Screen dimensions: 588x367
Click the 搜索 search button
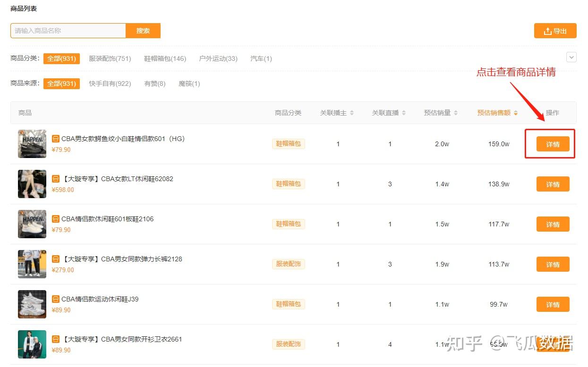(x=143, y=30)
